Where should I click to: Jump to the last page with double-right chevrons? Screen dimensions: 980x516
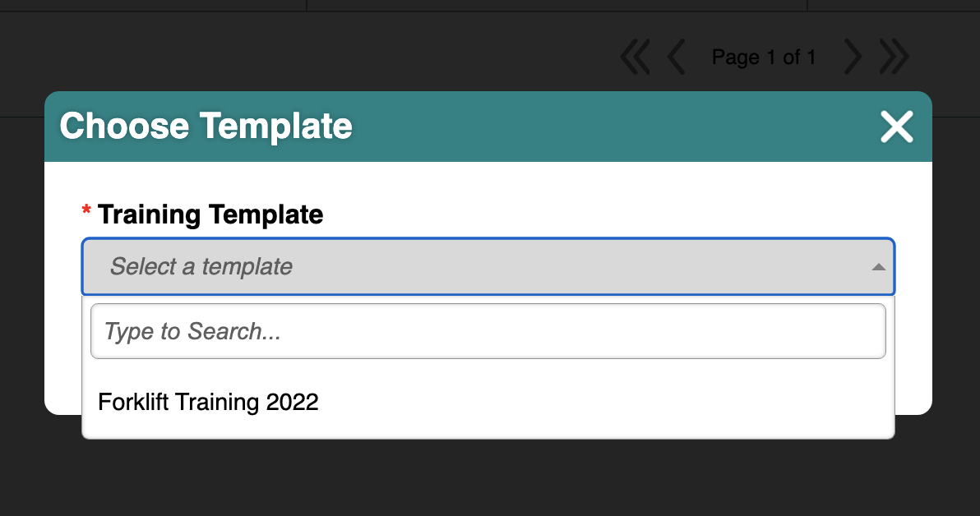[x=894, y=57]
